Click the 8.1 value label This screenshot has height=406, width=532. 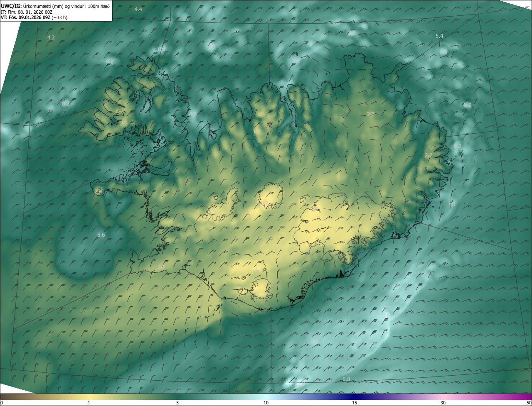click(452, 203)
